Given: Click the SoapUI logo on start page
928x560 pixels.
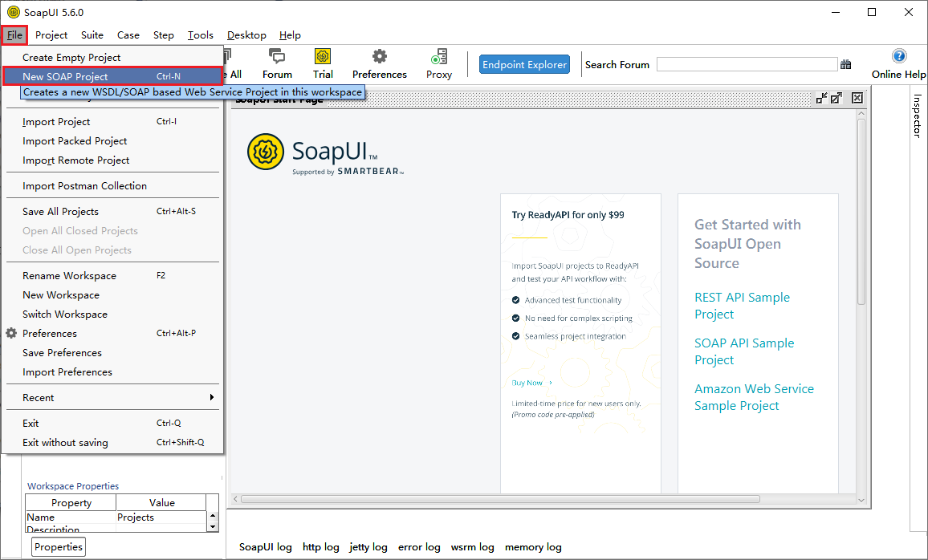Looking at the screenshot, I should coord(266,152).
